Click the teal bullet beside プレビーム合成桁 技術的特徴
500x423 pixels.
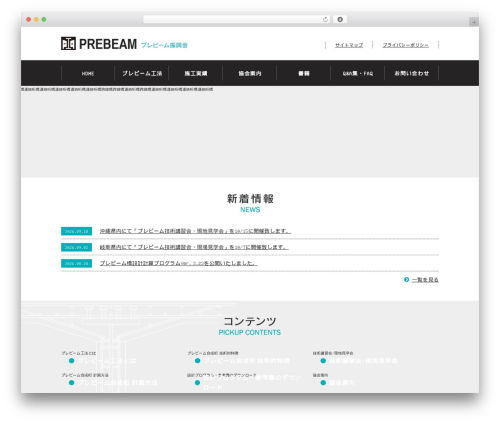tap(197, 361)
